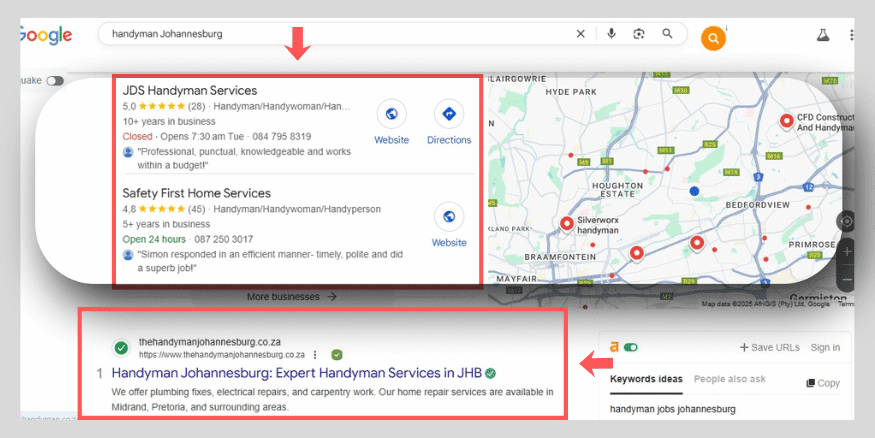Click the Save URLs button
This screenshot has height=438, width=875.
tap(769, 347)
